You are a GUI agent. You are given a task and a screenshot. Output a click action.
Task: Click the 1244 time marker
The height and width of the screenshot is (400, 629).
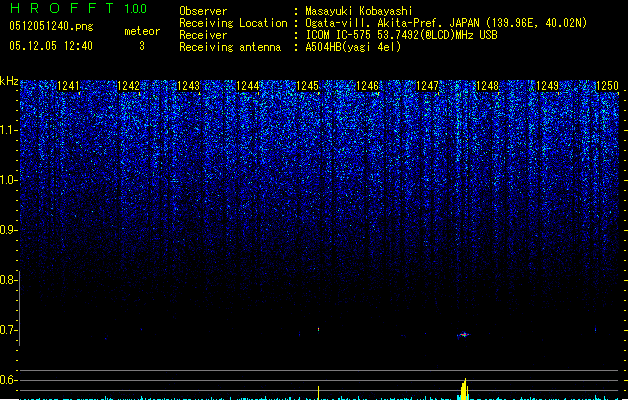point(248,85)
